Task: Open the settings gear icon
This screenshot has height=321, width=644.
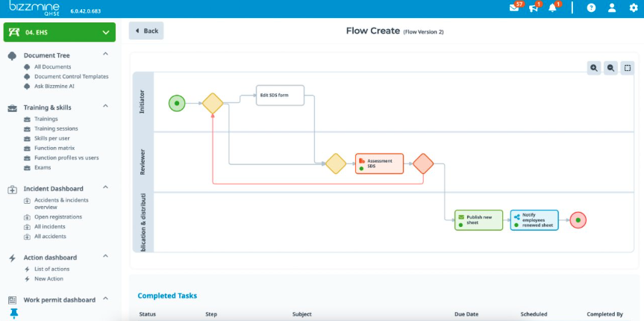Action: click(x=634, y=8)
